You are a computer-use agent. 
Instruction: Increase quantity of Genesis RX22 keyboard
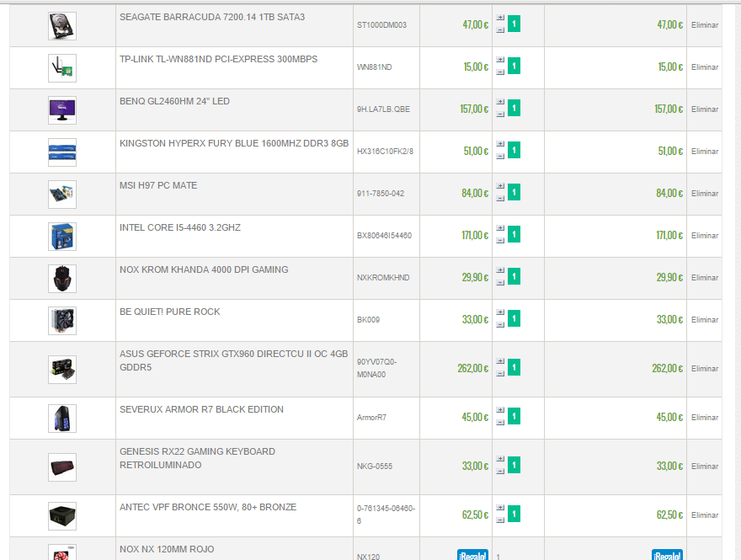[500, 459]
